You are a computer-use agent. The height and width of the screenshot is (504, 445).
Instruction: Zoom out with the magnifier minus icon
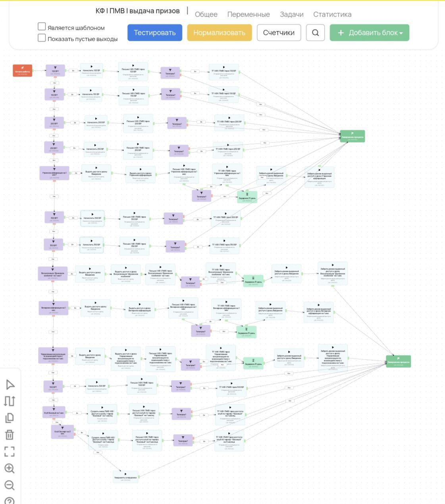pos(10,485)
